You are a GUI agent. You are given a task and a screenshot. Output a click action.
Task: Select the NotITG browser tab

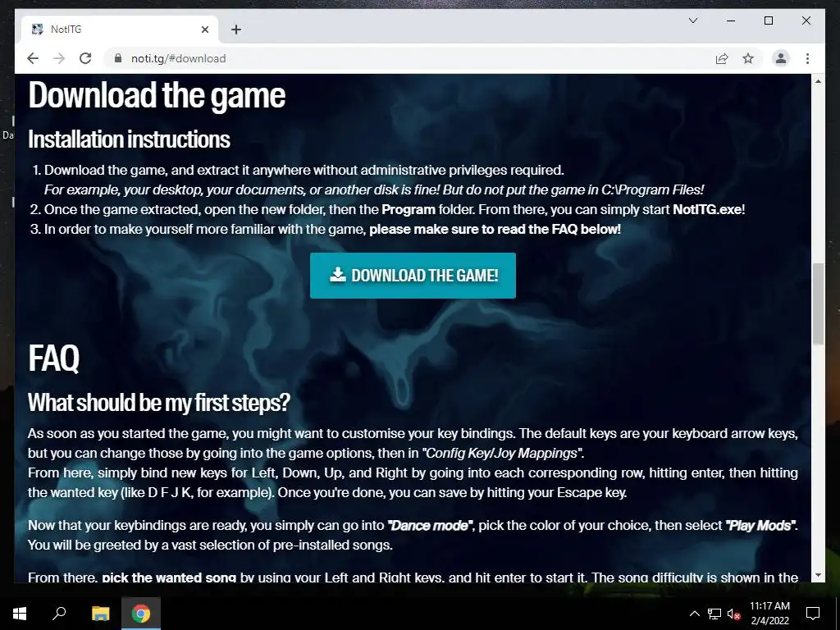(x=120, y=30)
